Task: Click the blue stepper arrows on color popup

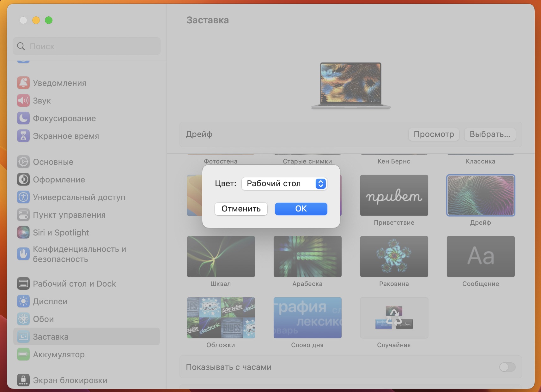Action: click(320, 184)
